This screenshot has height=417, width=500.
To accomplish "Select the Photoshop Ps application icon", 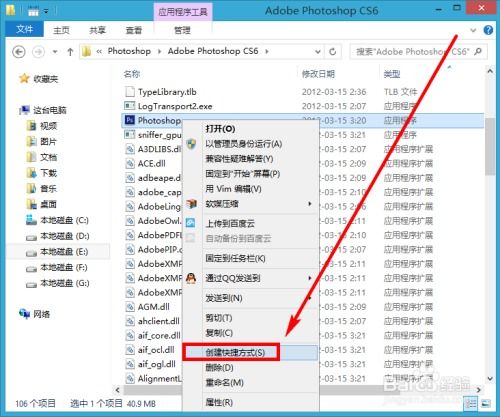I will pyautogui.click(x=129, y=120).
